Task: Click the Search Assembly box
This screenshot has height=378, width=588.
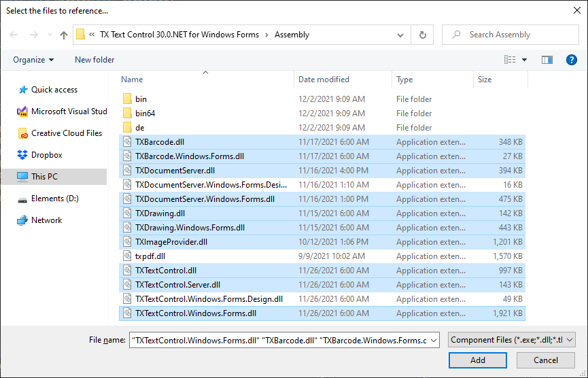Action: [511, 35]
